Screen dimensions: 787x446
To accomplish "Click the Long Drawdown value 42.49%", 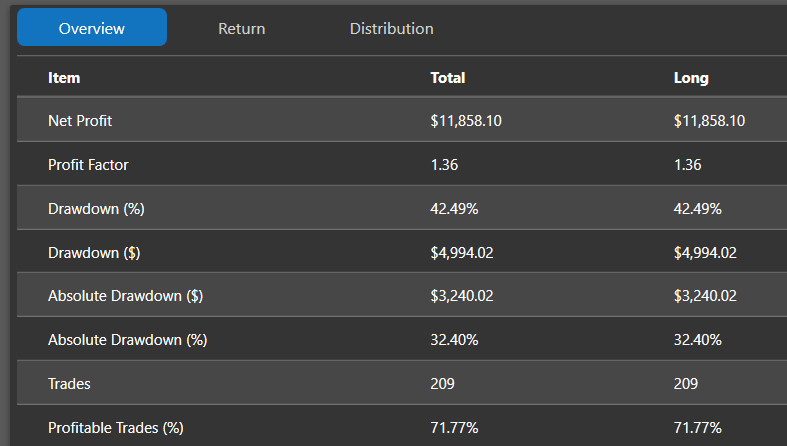I will coord(698,209).
